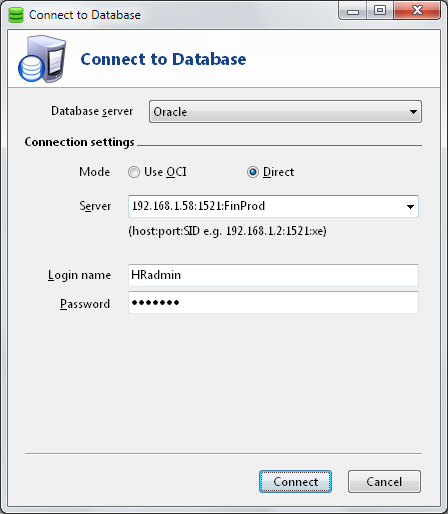Click the Use OCI label text
This screenshot has height=514, width=448.
click(165, 172)
